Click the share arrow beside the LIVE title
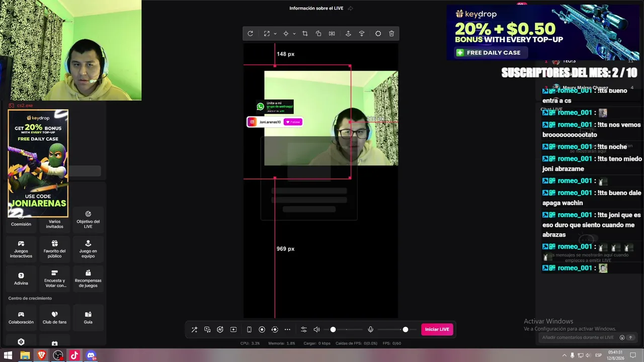Viewport: 644px width, 362px height. tap(350, 8)
